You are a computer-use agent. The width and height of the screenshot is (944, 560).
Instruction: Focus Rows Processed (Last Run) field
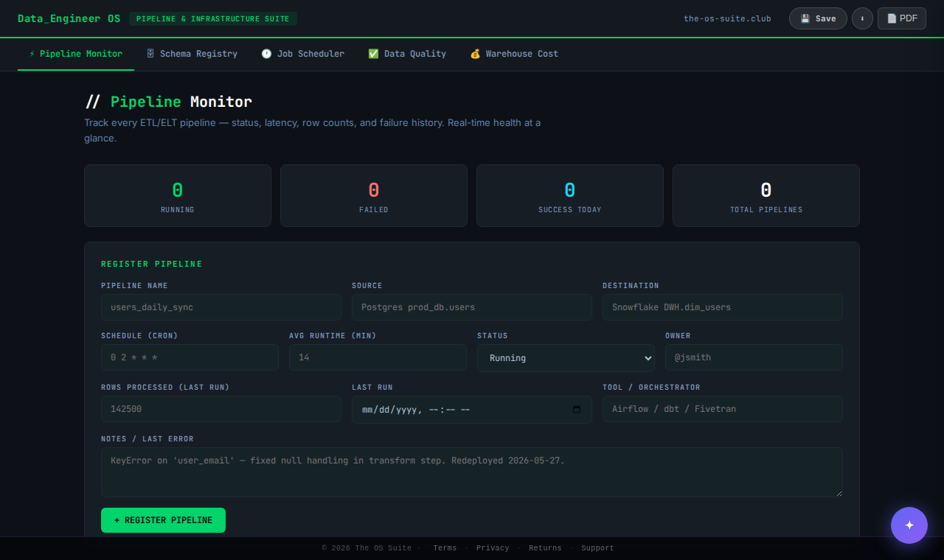click(x=221, y=409)
